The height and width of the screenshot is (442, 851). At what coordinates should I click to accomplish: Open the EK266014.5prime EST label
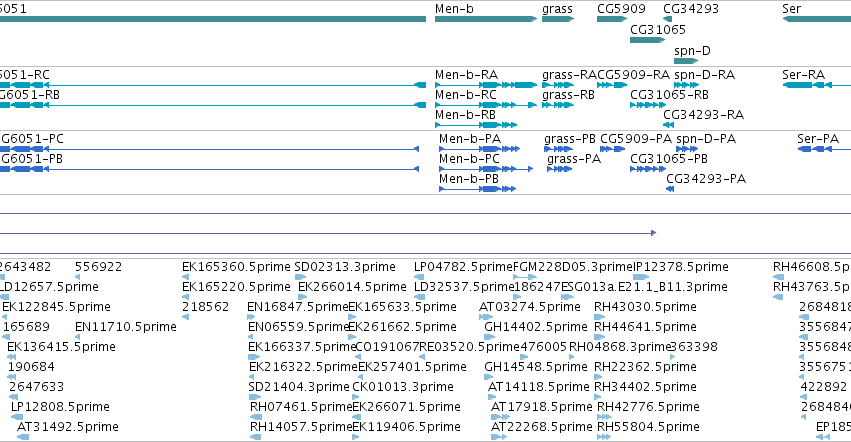coord(352,287)
